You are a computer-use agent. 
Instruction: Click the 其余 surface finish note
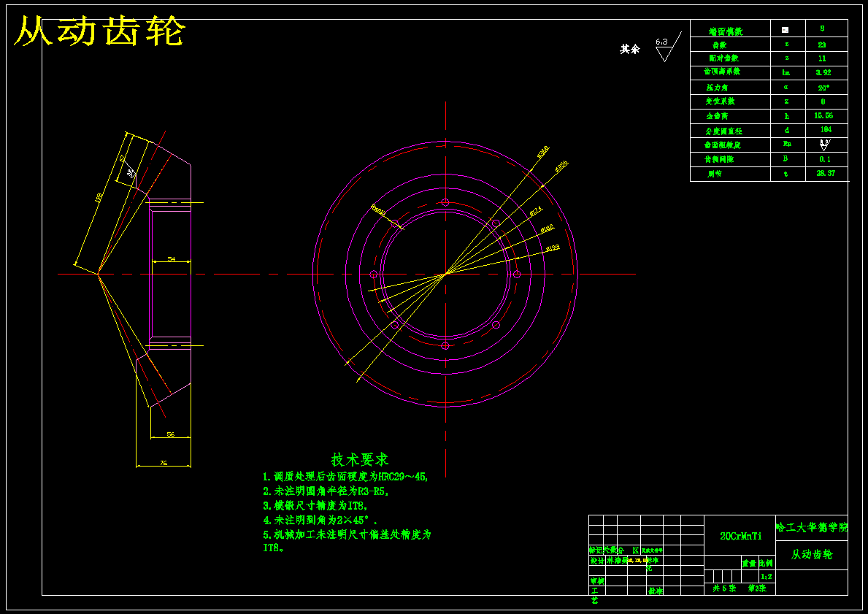tap(629, 49)
